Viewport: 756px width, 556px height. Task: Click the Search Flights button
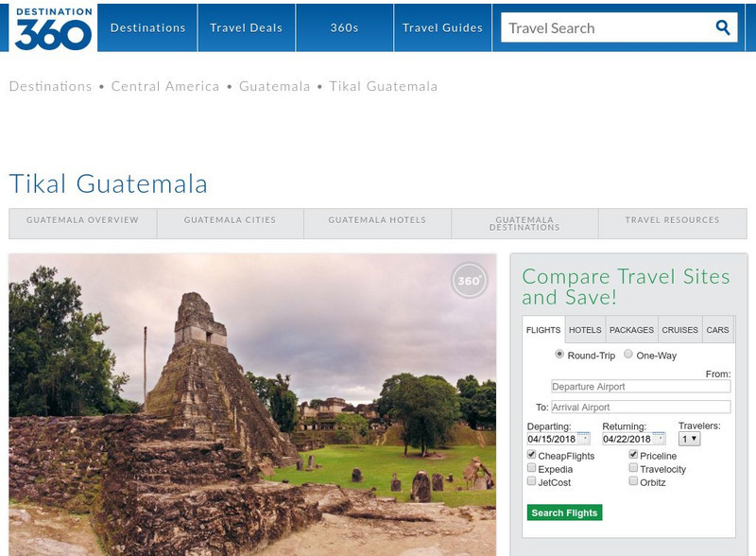pos(563,511)
